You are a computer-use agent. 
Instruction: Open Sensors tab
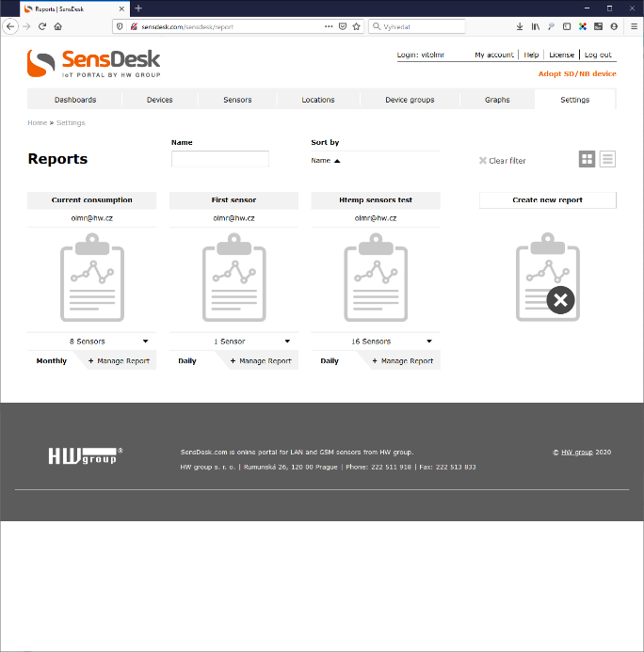pyautogui.click(x=237, y=100)
